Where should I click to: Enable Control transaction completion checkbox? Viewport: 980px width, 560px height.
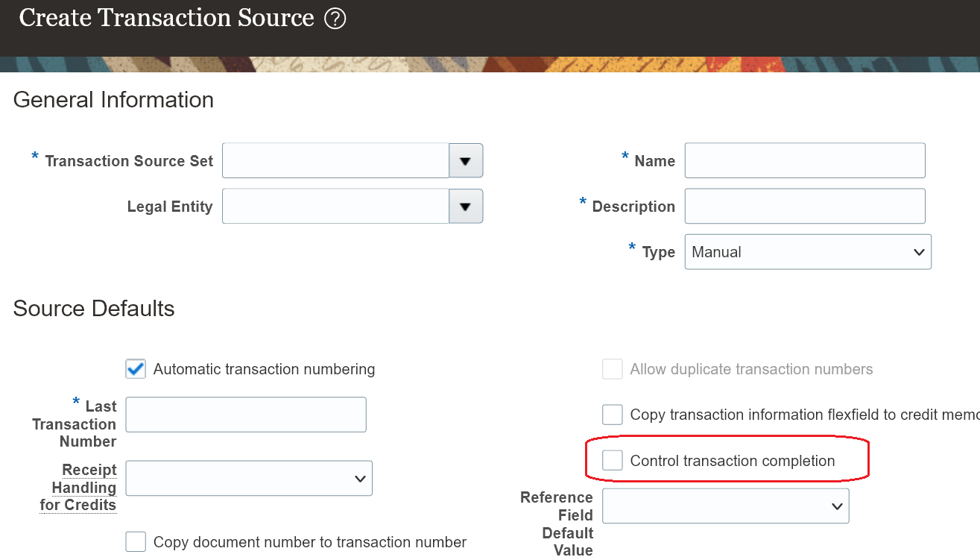click(x=613, y=461)
